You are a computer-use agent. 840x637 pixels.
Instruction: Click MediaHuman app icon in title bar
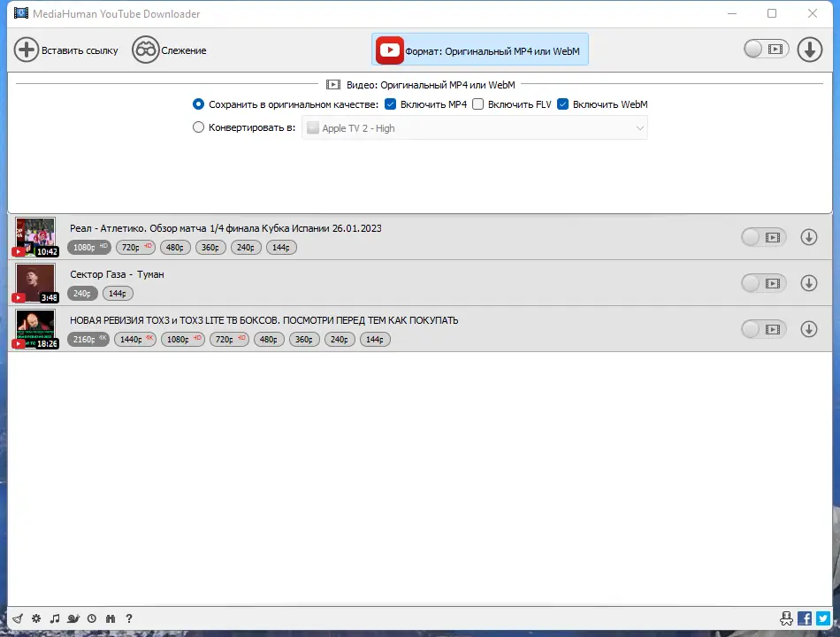click(21, 13)
